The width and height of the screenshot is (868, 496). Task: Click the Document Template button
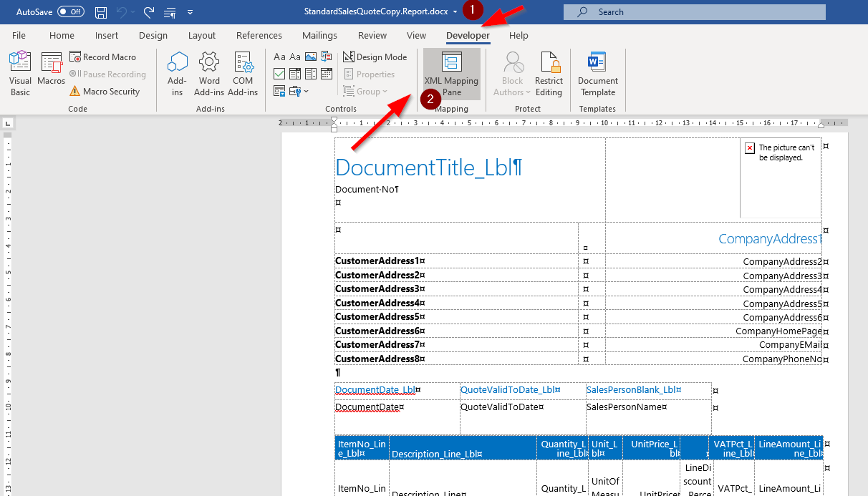(597, 72)
